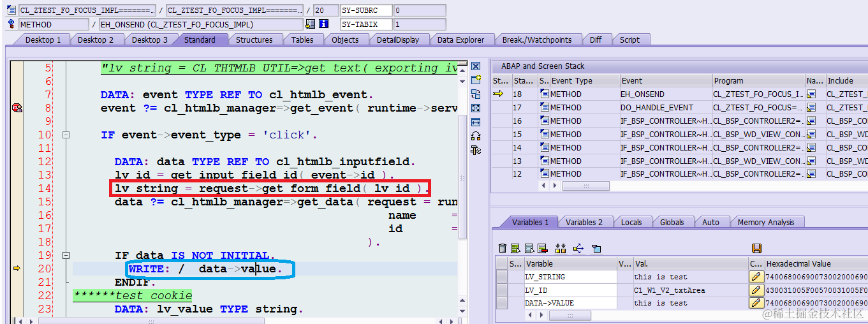Click the Replace Tool icon beside editor
Viewport: 868px width, 324px height.
coord(476,94)
